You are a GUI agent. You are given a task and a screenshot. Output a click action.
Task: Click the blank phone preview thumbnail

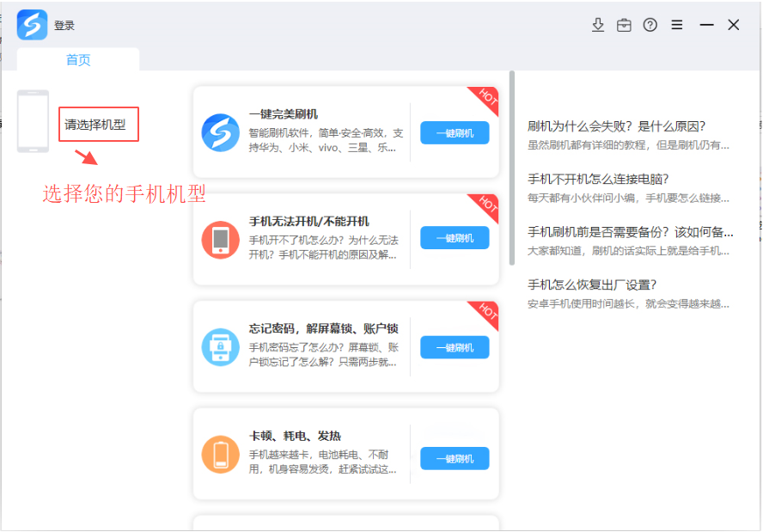coord(32,120)
